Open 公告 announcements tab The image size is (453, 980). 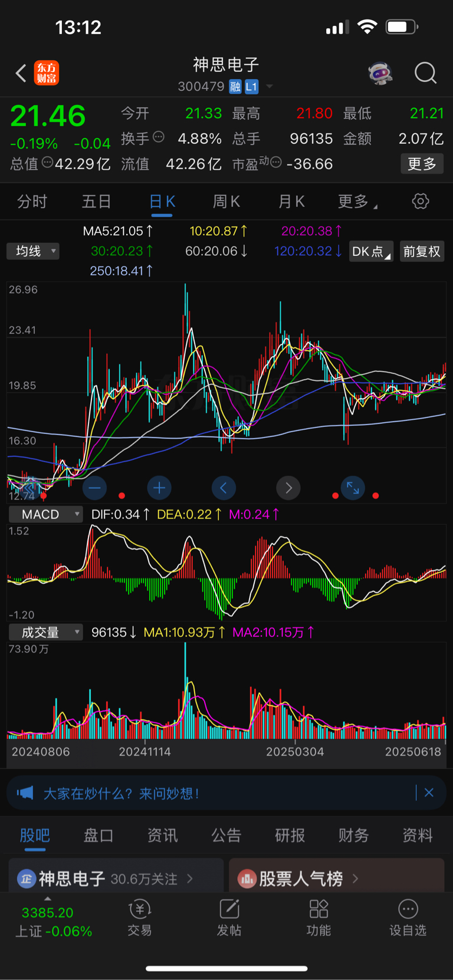pos(226,835)
